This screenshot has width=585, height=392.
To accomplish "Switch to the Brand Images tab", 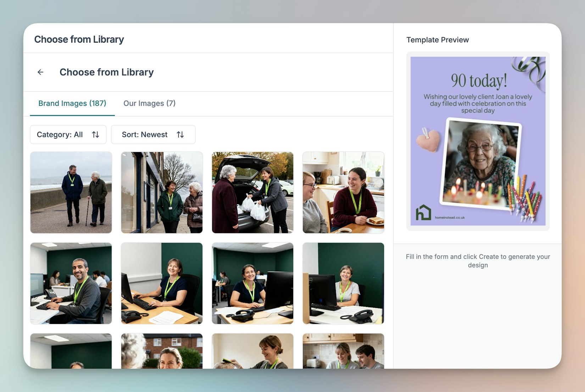I will pyautogui.click(x=72, y=103).
